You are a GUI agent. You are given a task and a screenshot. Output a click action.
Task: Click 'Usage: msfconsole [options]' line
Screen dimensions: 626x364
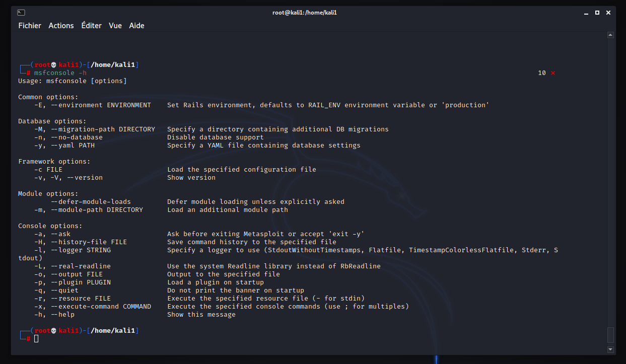[73, 81]
